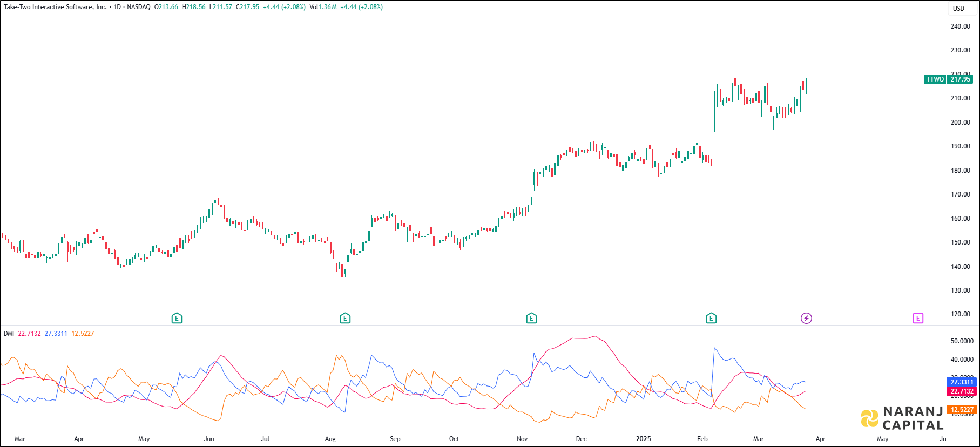Click the red 22.7132 axis value tag
Screen dimensions: 980x447
[x=962, y=391]
